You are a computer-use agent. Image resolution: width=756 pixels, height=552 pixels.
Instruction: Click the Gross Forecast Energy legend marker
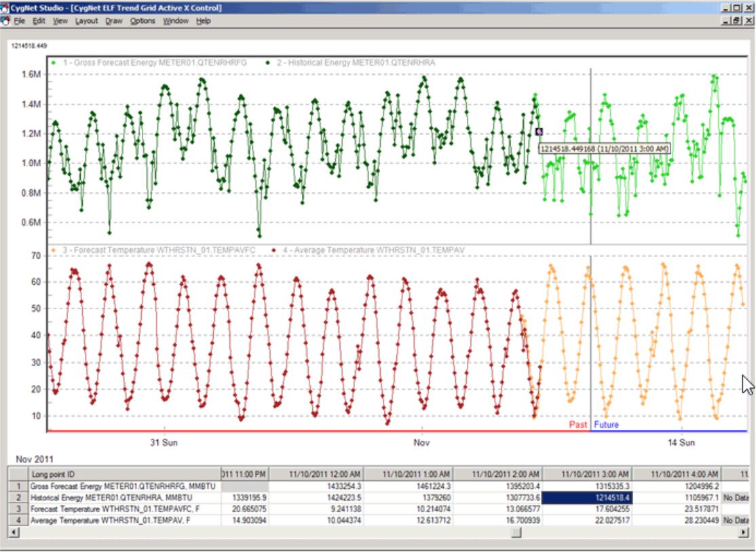point(53,62)
